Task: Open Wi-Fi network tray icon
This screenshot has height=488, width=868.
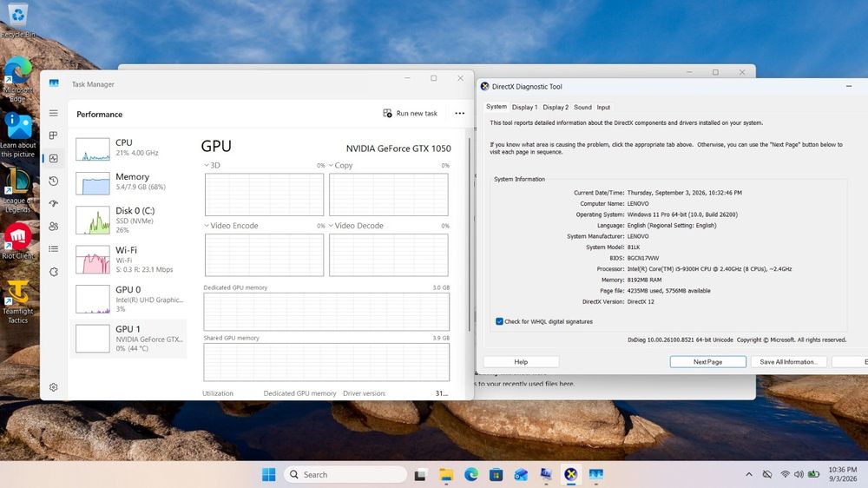Action: [x=785, y=475]
